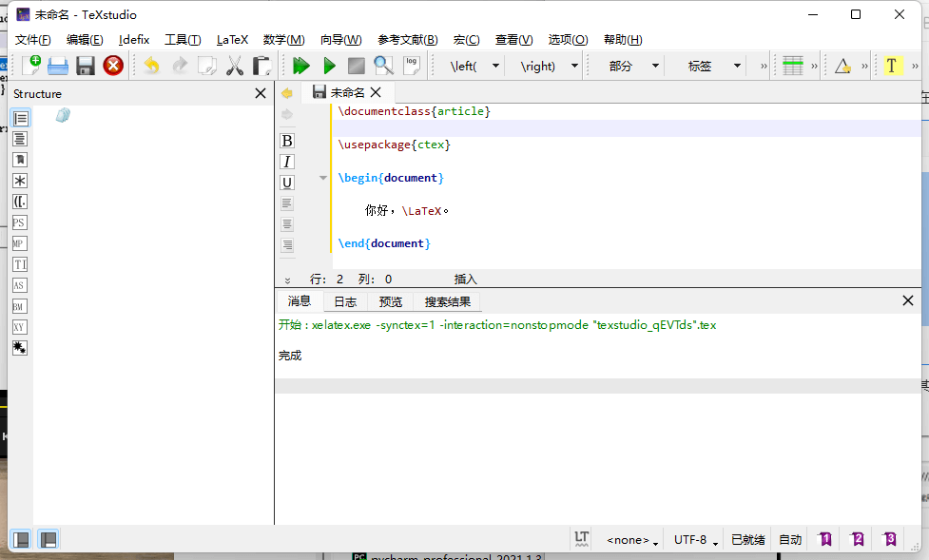
Task: View the log file icon
Action: tap(411, 66)
